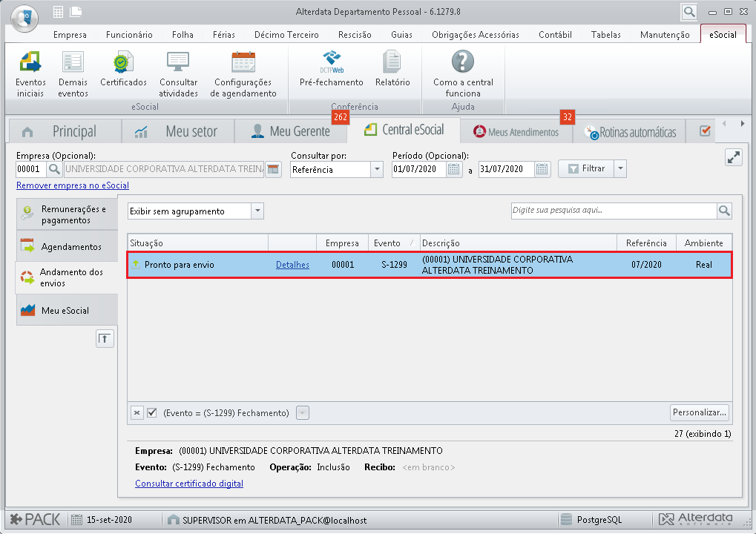
Task: Expand the Filtrar button dropdown arrow
Action: [x=620, y=168]
